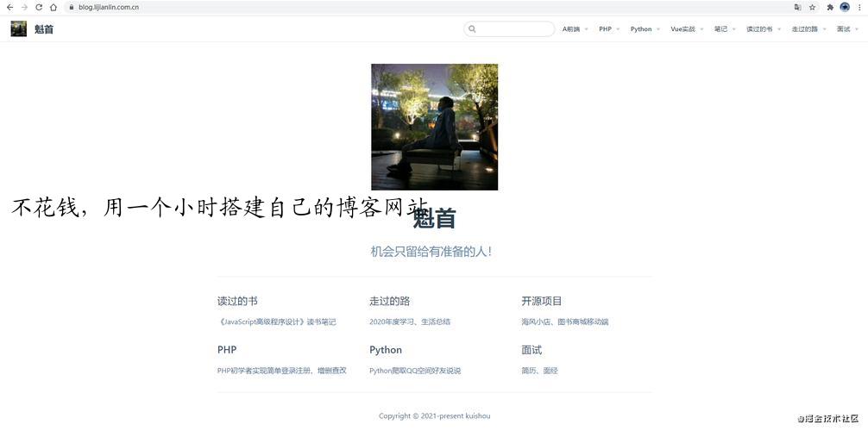Click the PHP feature heading
Image resolution: width=868 pixels, height=431 pixels.
(227, 350)
